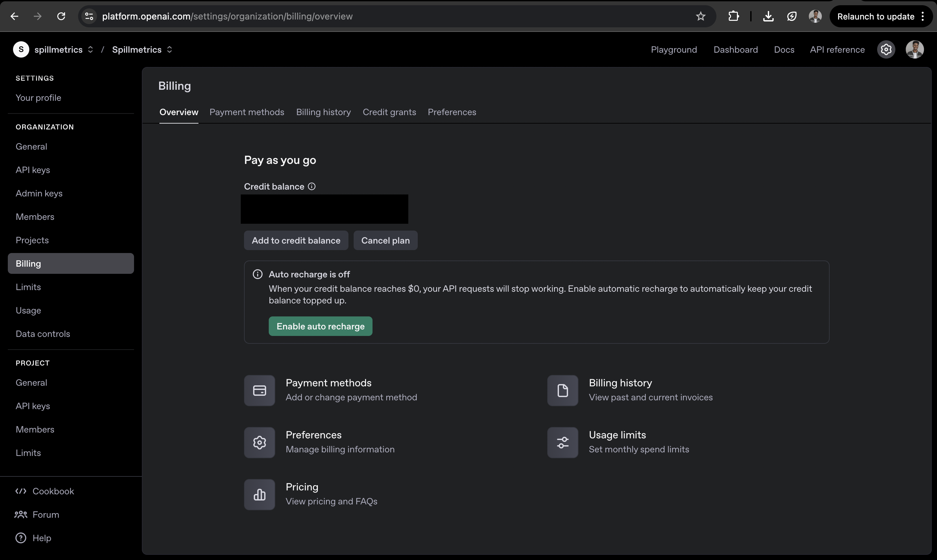Open the browser downloads icon
This screenshot has width=937, height=560.
[x=768, y=16]
